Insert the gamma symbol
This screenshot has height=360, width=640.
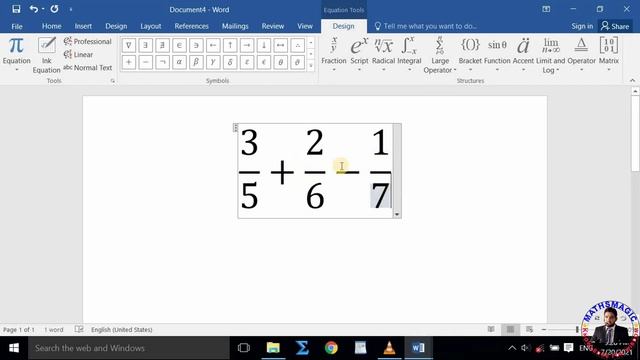(213, 62)
